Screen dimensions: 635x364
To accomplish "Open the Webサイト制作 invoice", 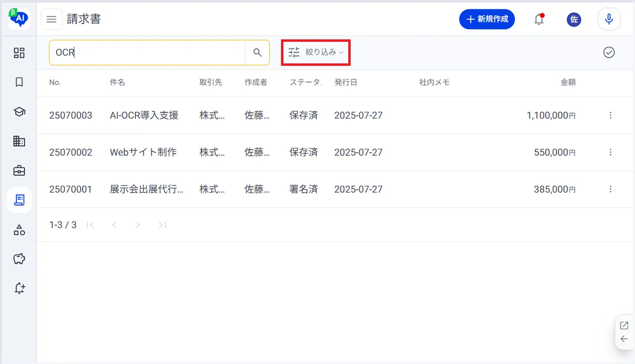I will pyautogui.click(x=143, y=152).
